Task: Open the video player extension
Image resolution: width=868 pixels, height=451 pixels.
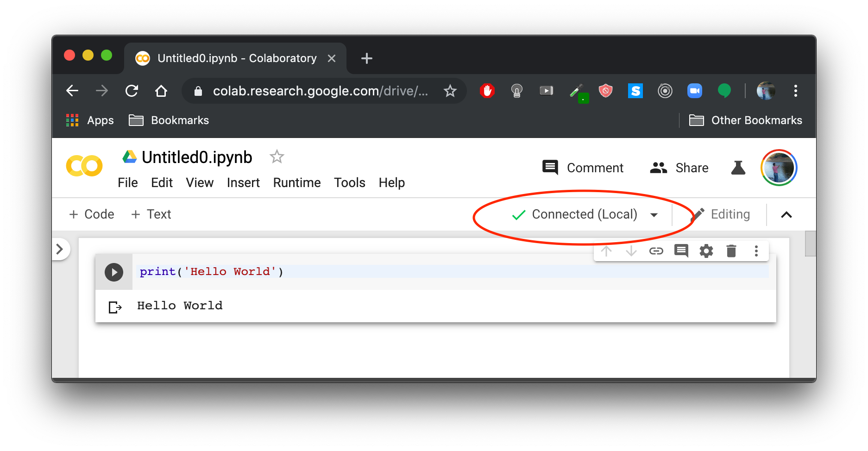Action: (547, 91)
